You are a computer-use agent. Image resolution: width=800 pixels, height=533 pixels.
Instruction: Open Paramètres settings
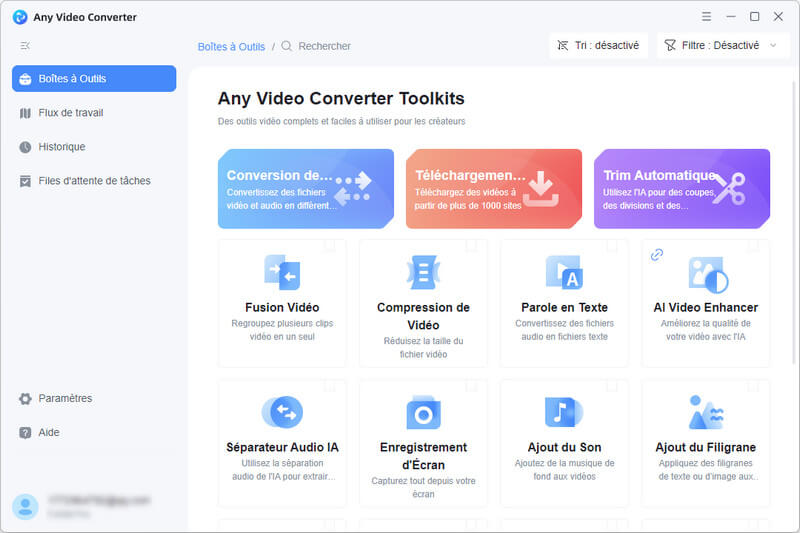coord(65,398)
